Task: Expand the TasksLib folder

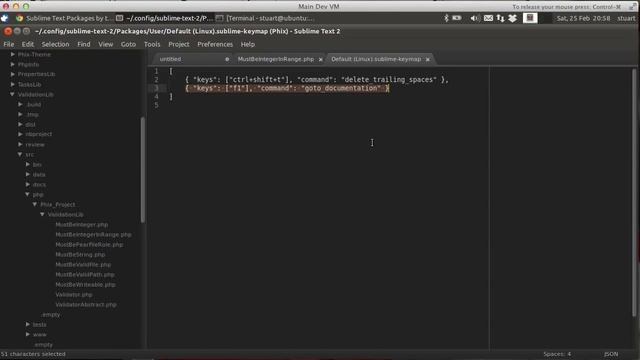Action: pyautogui.click(x=13, y=84)
